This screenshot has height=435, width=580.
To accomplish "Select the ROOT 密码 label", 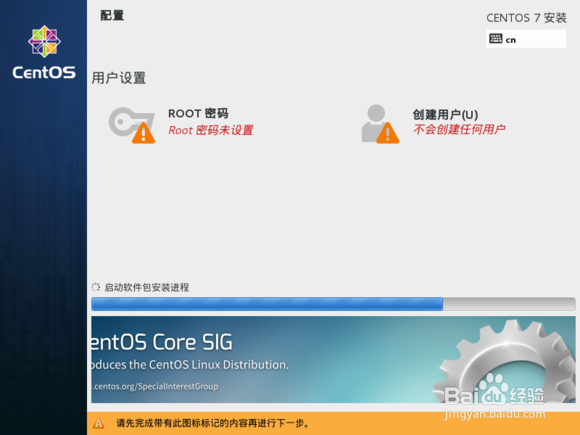I will (x=198, y=113).
